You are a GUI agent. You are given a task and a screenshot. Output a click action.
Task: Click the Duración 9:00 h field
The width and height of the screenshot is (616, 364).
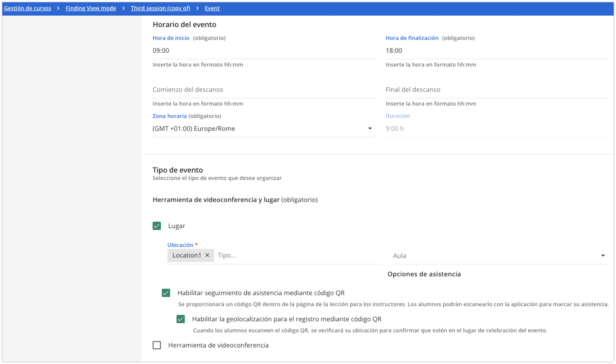496,129
